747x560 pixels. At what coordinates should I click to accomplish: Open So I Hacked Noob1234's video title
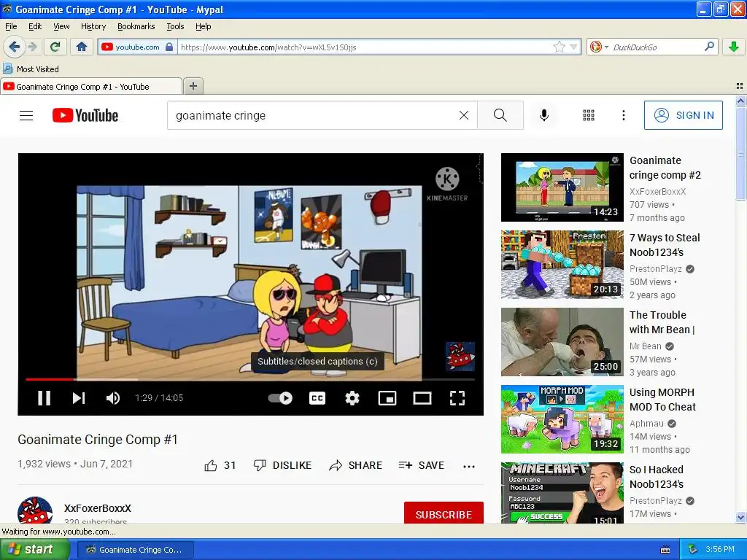coord(657,477)
